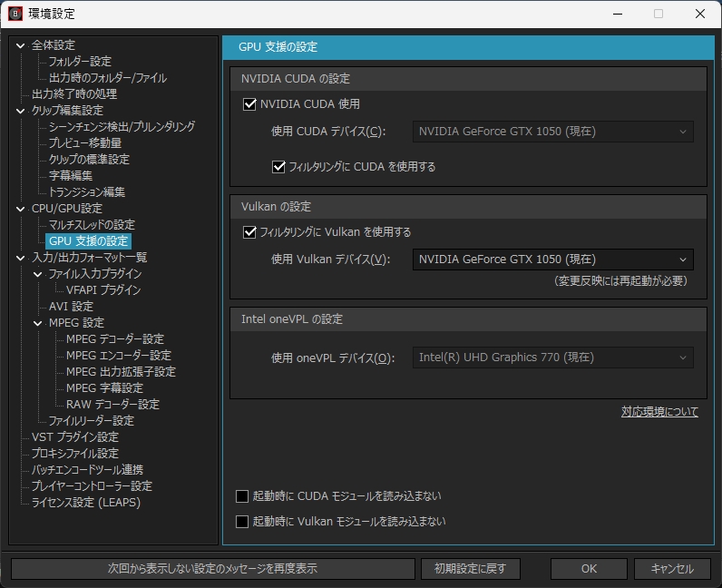Collapse the 入力/出力フォーマット一覧 tree node
This screenshot has height=588, width=722.
tap(20, 258)
